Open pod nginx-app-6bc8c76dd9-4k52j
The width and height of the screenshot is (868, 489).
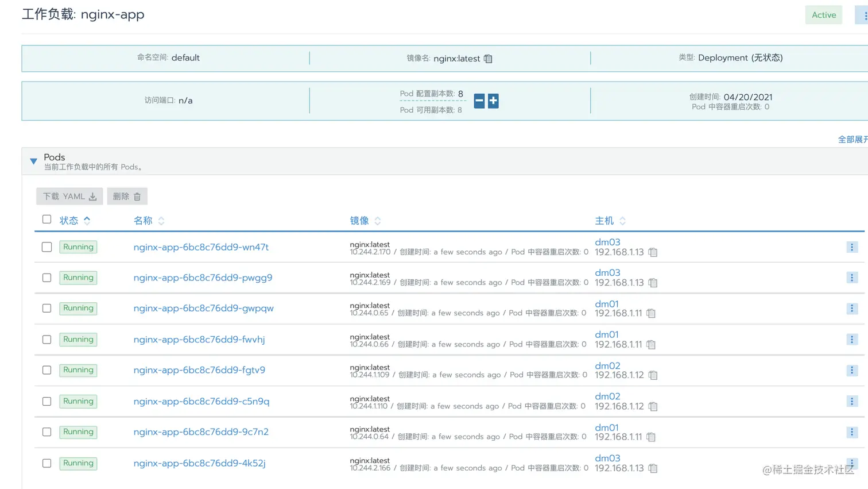(199, 463)
